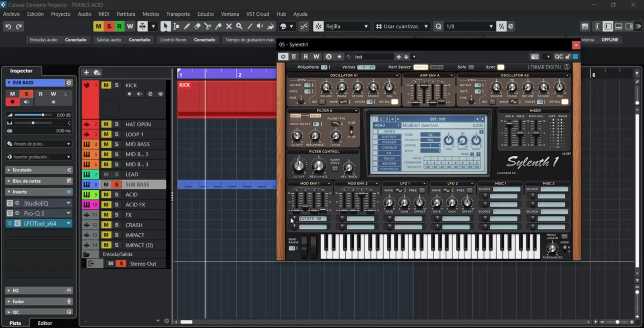Switch to the Editor tab
644x328 pixels.
point(45,323)
